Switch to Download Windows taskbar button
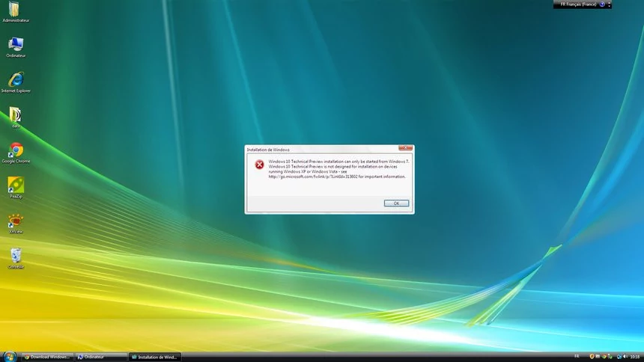 click(x=47, y=357)
